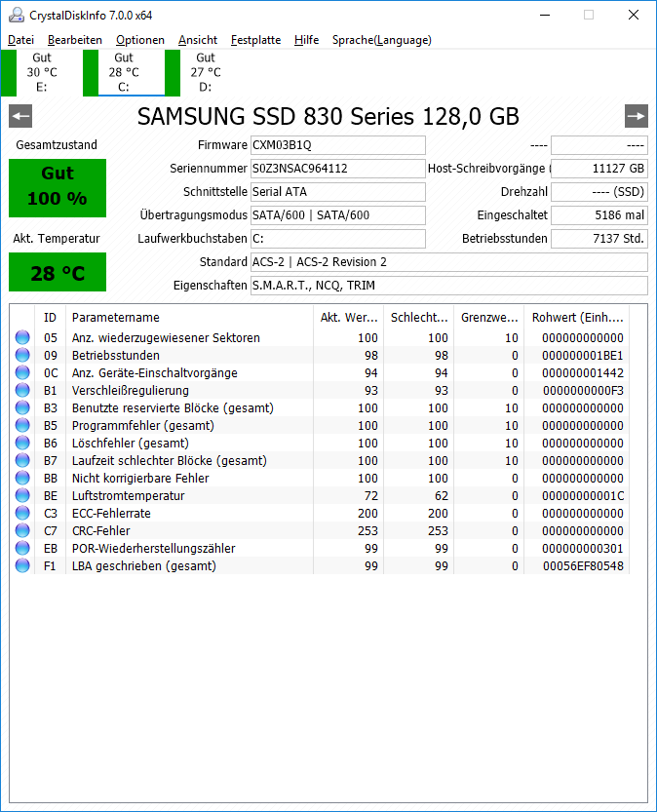Image resolution: width=657 pixels, height=812 pixels.
Task: Click the Rohwert column header
Action: click(577, 318)
